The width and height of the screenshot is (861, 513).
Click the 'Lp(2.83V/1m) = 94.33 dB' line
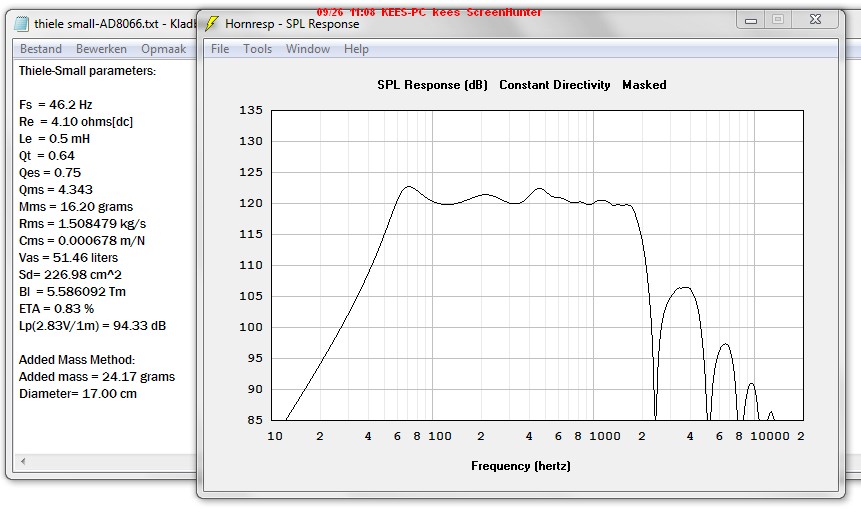[x=92, y=326]
